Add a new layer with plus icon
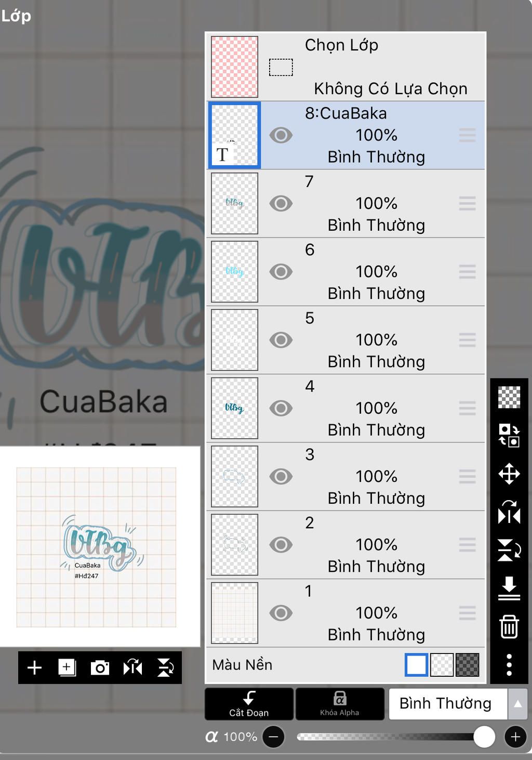Image resolution: width=532 pixels, height=760 pixels. point(34,667)
